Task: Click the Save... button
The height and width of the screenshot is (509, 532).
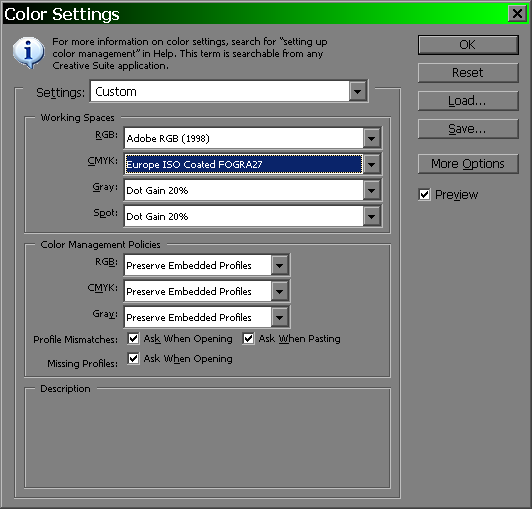Action: click(x=468, y=129)
